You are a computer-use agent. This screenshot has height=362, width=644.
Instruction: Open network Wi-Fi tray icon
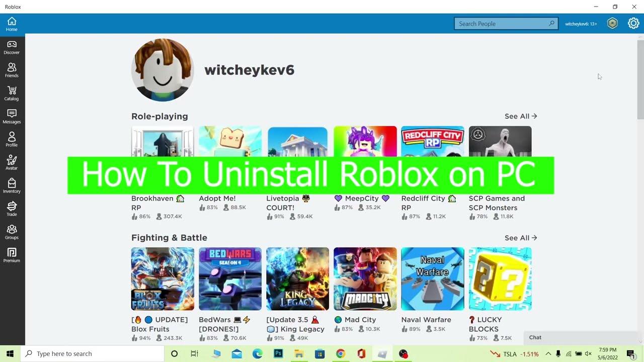point(569,354)
